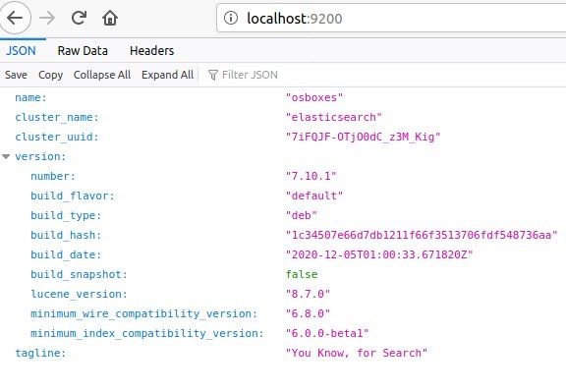The width and height of the screenshot is (566, 392).
Task: Select the name key
Action: 30,98
